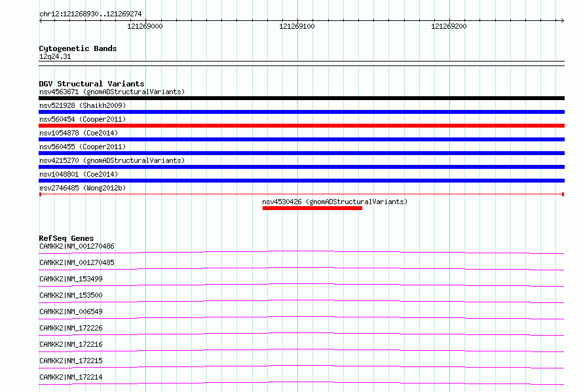
Task: Select the blue nsv1054878 variant bar
Action: [x=301, y=139]
